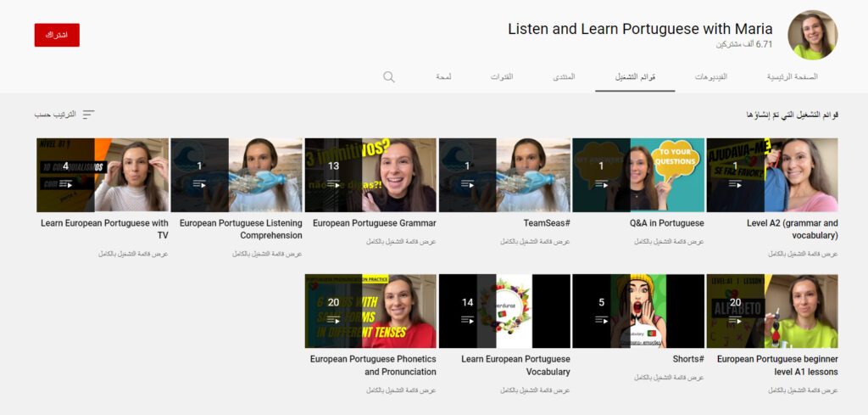Click the red subscribe button
This screenshot has width=868, height=415.
tap(57, 35)
